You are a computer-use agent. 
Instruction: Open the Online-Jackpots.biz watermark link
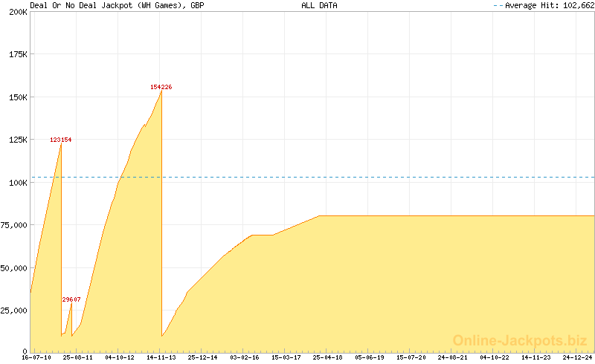(x=520, y=340)
